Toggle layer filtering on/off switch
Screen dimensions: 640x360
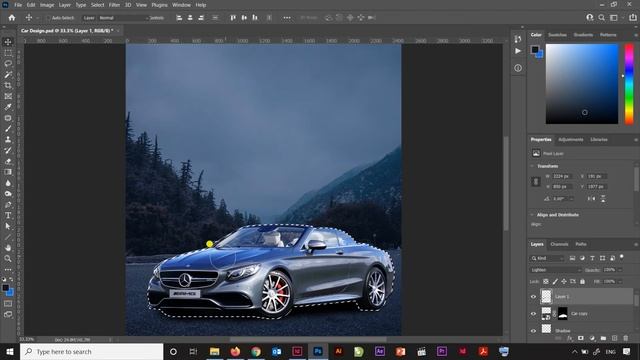(622, 257)
